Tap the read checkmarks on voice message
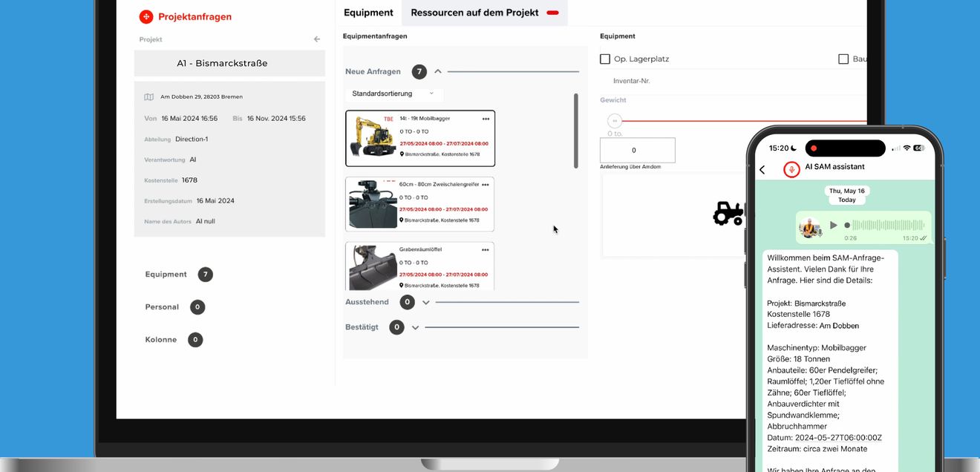The width and height of the screenshot is (980, 472). tap(924, 238)
